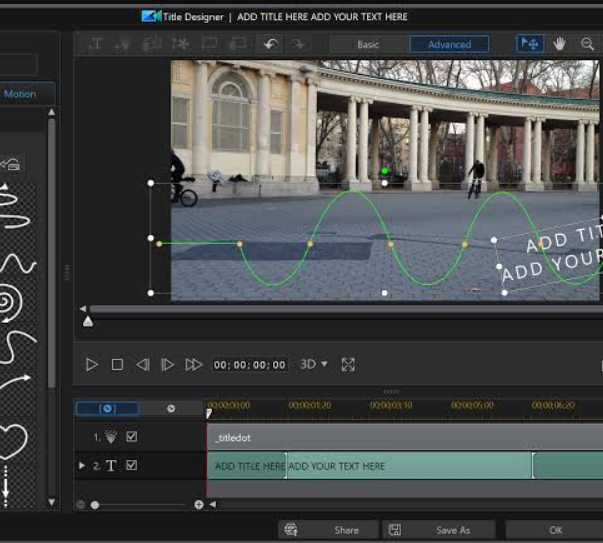Image resolution: width=603 pixels, height=543 pixels.
Task: Click the Insert Particle tool icon
Action: [x=123, y=45]
